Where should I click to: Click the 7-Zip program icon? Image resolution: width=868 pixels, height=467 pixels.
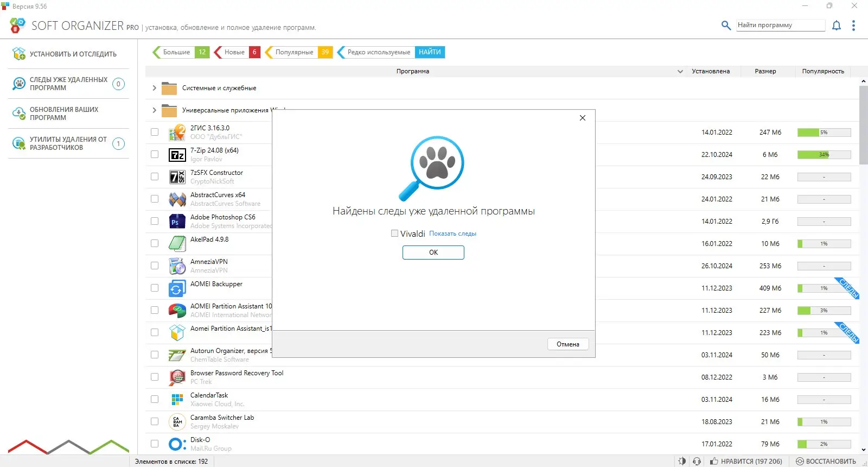(x=177, y=155)
